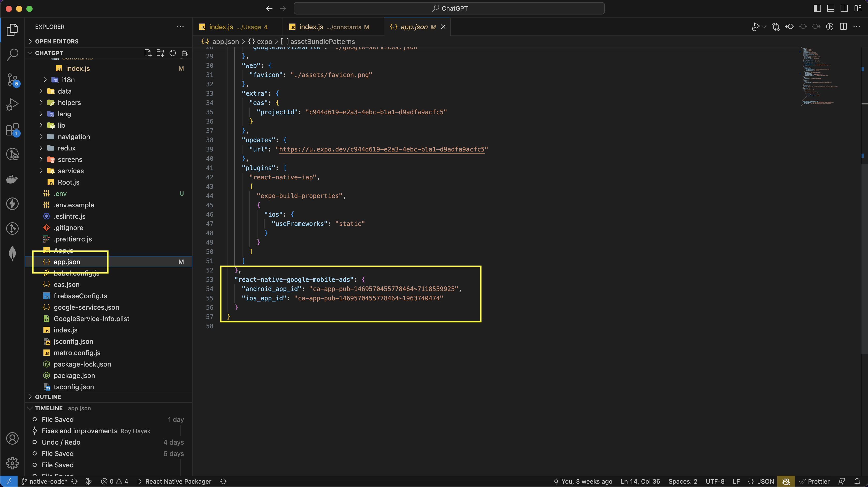Expand the screens folder

pos(109,159)
